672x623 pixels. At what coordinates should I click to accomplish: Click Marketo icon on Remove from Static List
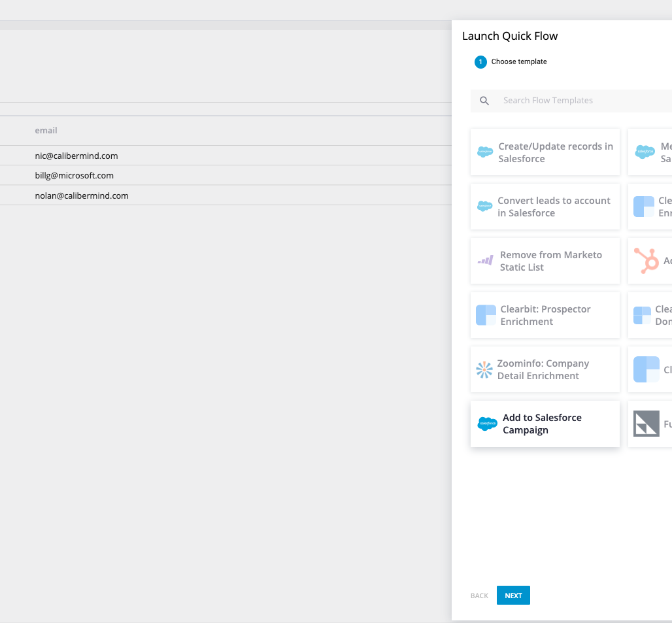[486, 260]
